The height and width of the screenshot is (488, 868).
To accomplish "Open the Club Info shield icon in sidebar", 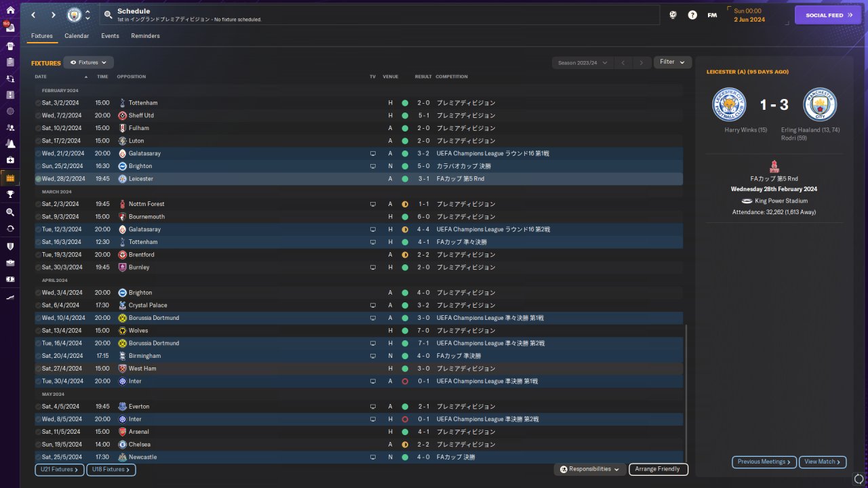I will tap(9, 246).
